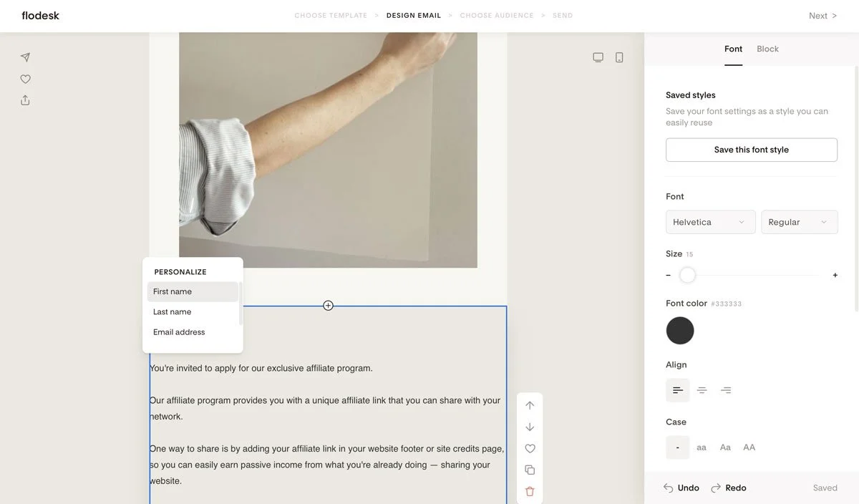859x504 pixels.
Task: Choose Last name personalization
Action: coord(193,311)
